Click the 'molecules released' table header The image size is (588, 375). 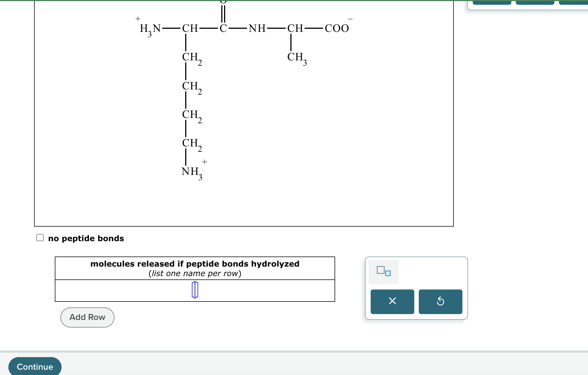(x=195, y=264)
